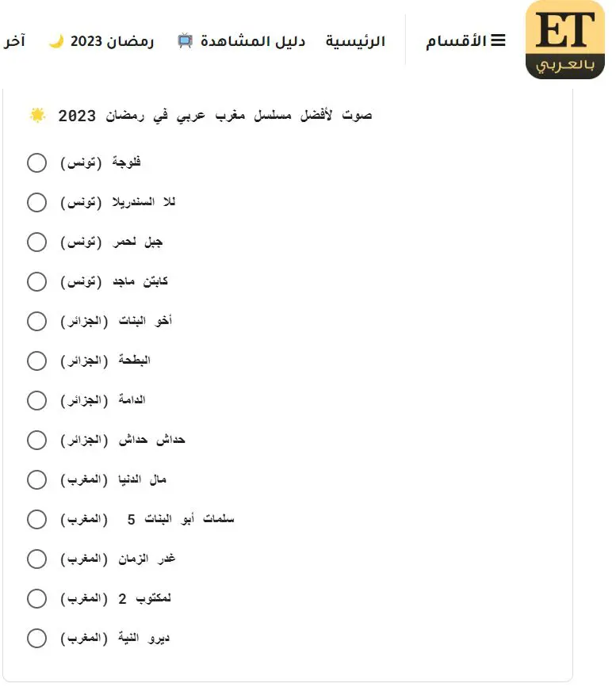616x687 pixels.
Task: Pick the الدامة (الجزائر) option
Action: click(x=37, y=401)
